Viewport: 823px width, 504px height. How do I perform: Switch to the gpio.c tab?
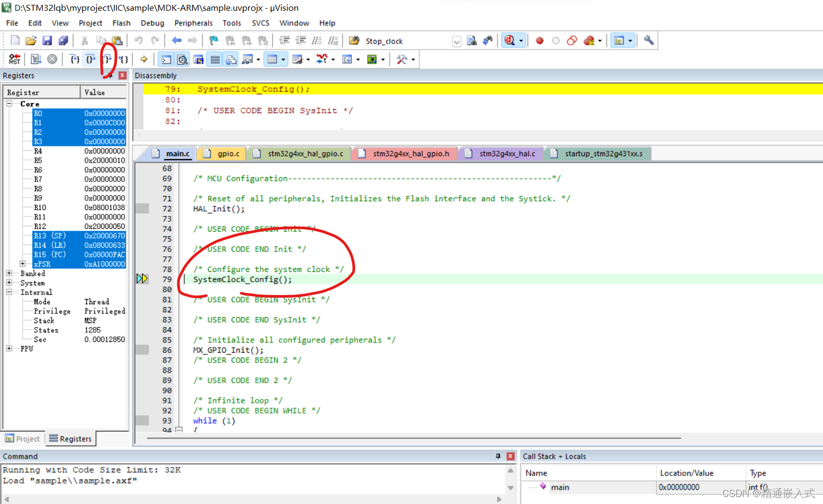click(x=222, y=153)
